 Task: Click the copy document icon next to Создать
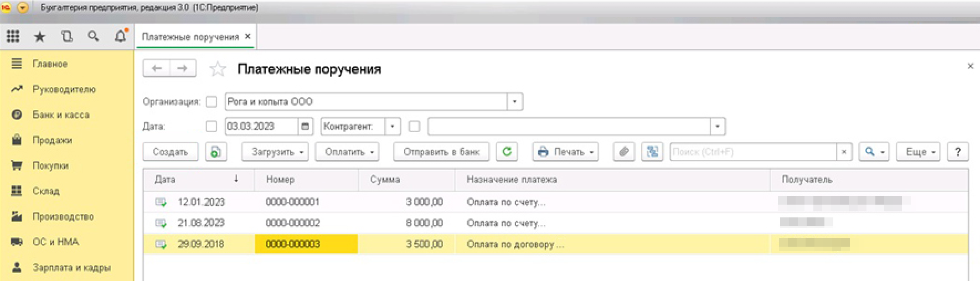point(216,152)
